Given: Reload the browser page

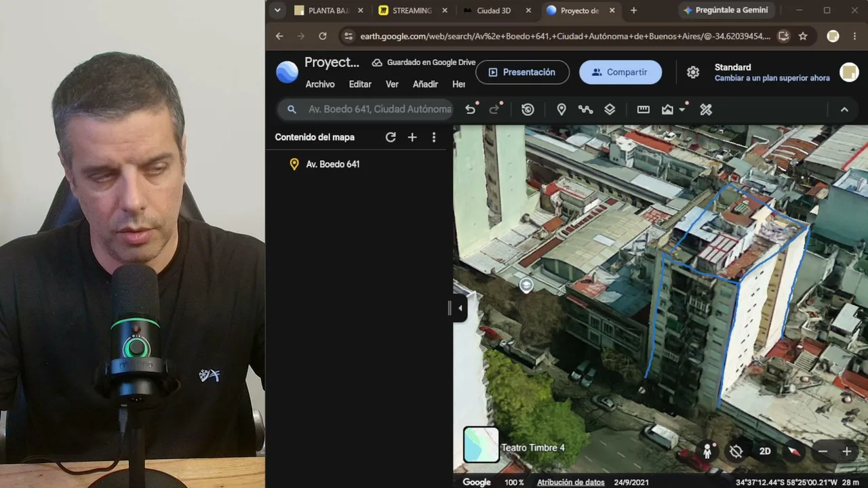Looking at the screenshot, I should pyautogui.click(x=323, y=36).
